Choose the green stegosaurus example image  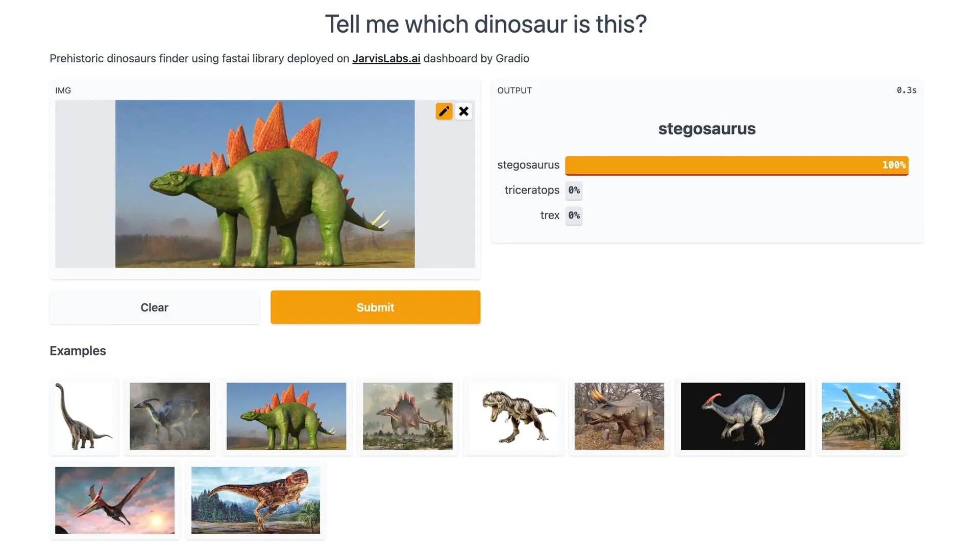(x=287, y=416)
